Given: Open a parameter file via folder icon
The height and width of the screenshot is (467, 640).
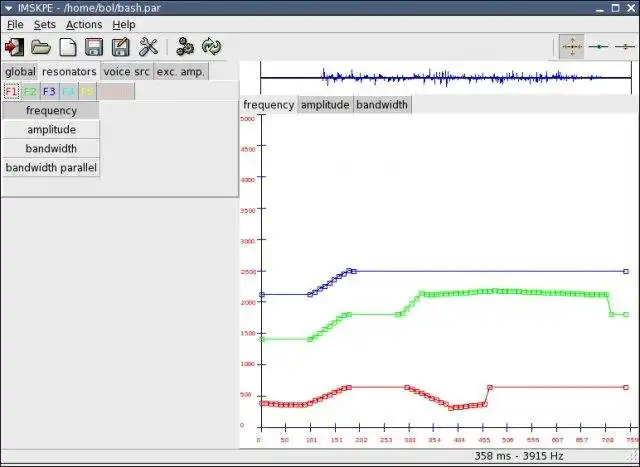Looking at the screenshot, I should click(x=41, y=47).
